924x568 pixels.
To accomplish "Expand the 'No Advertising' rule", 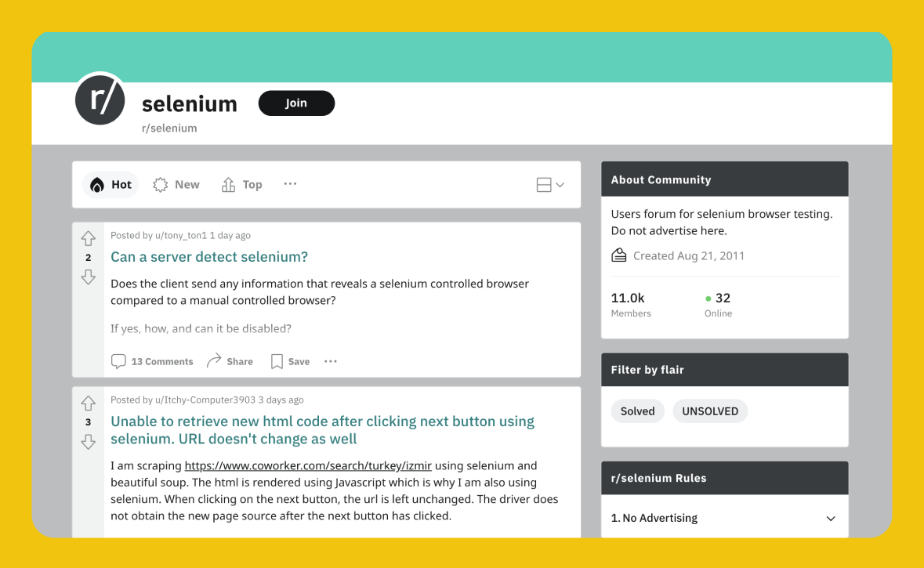I will coord(829,518).
